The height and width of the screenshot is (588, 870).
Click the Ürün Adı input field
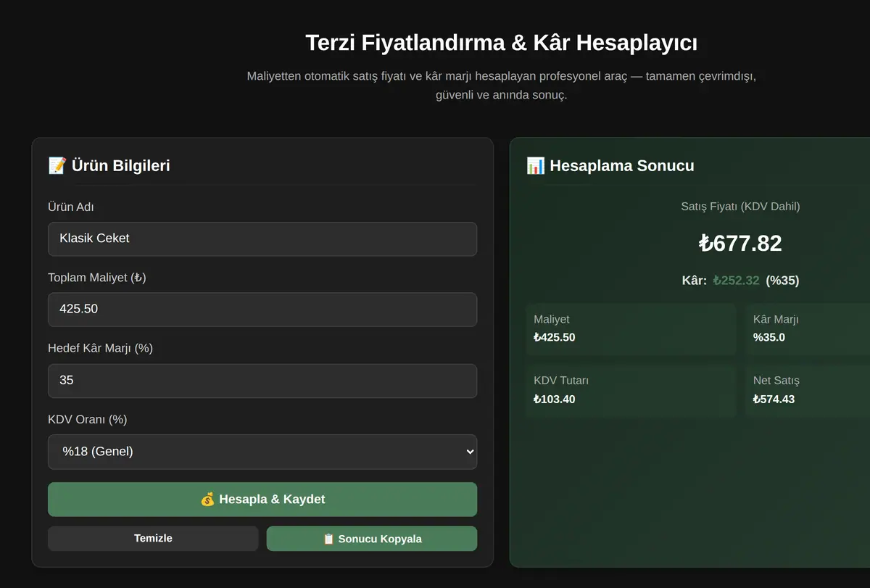pos(262,239)
